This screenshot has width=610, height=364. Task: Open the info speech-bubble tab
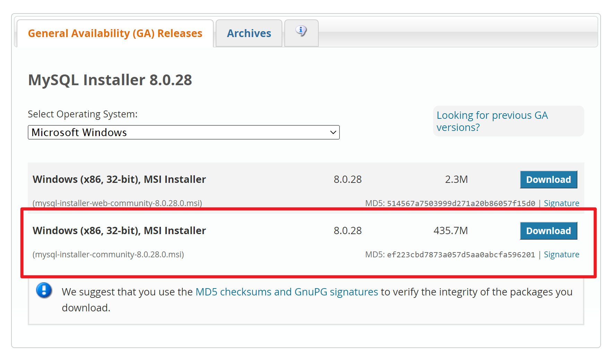coord(301,33)
